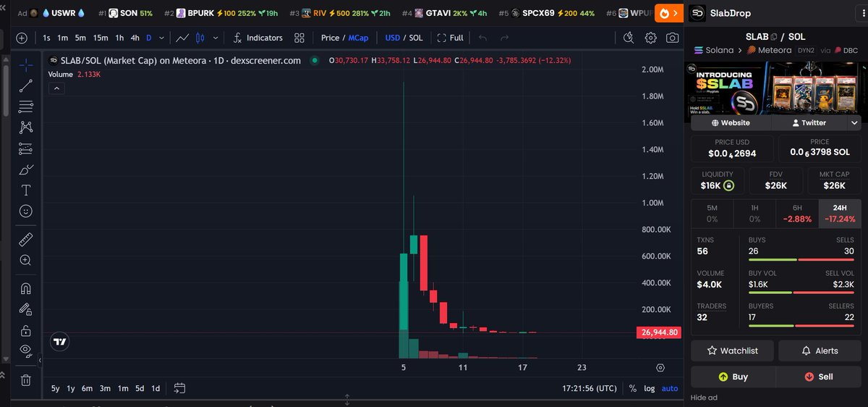Open the Indicators dialog
Screen dimensions: 868x407
pyautogui.click(x=258, y=38)
